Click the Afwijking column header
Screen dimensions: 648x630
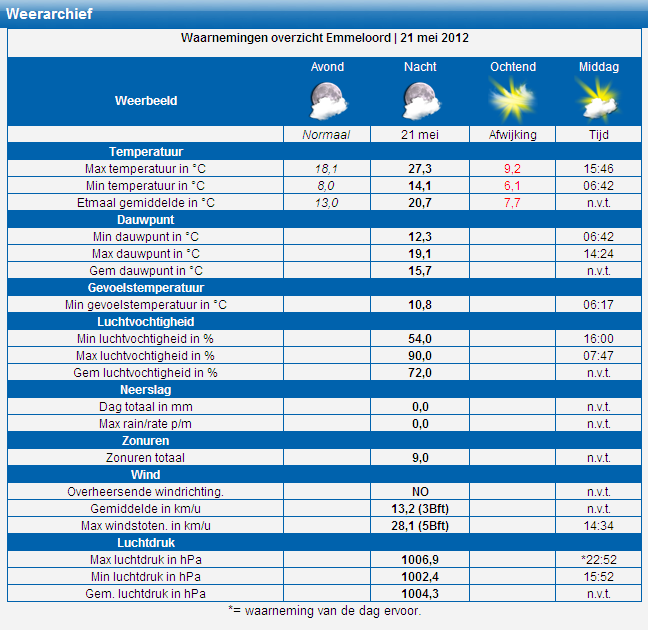[512, 135]
